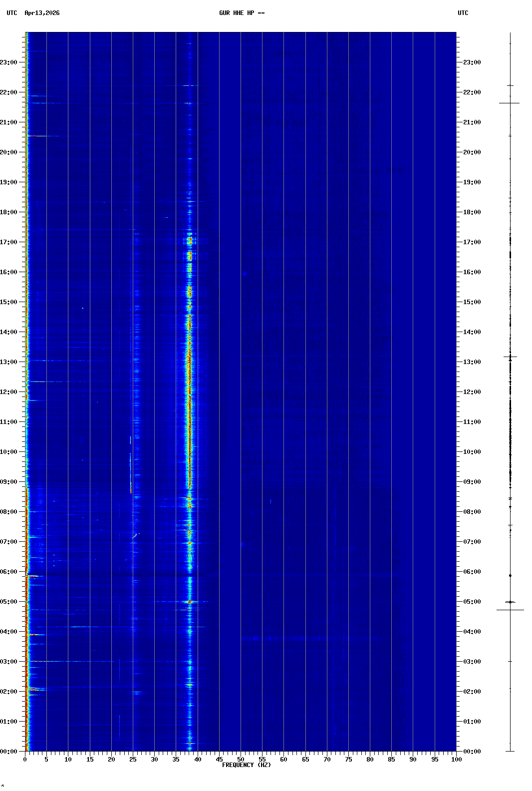
Task: Click the UTC label in top right corner
Action: (x=463, y=13)
